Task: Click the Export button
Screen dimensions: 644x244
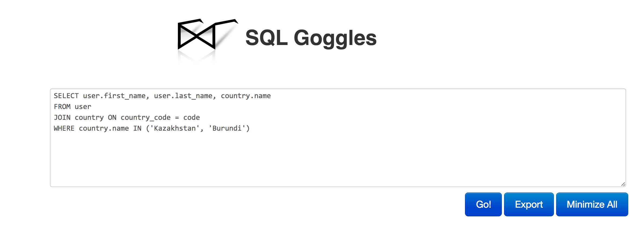Action: click(529, 204)
